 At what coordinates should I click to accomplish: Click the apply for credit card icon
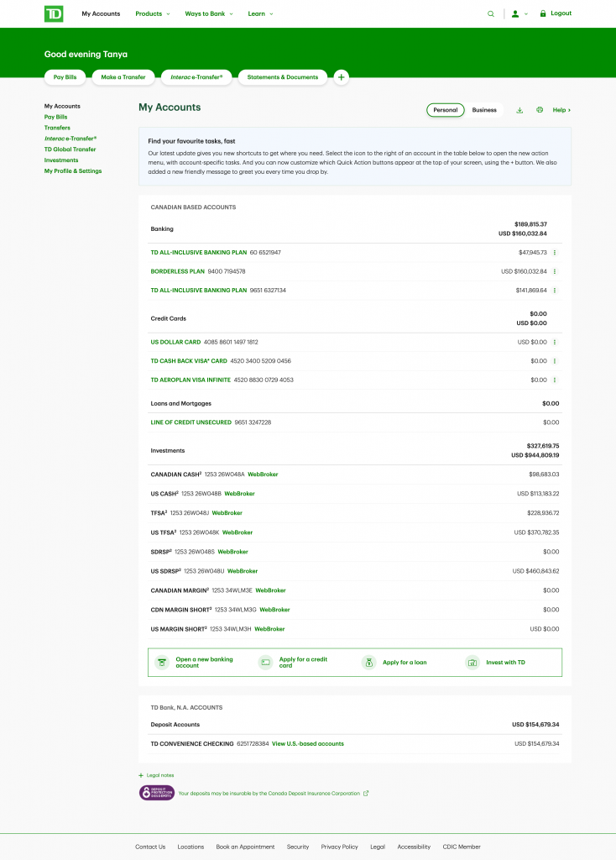(x=265, y=663)
